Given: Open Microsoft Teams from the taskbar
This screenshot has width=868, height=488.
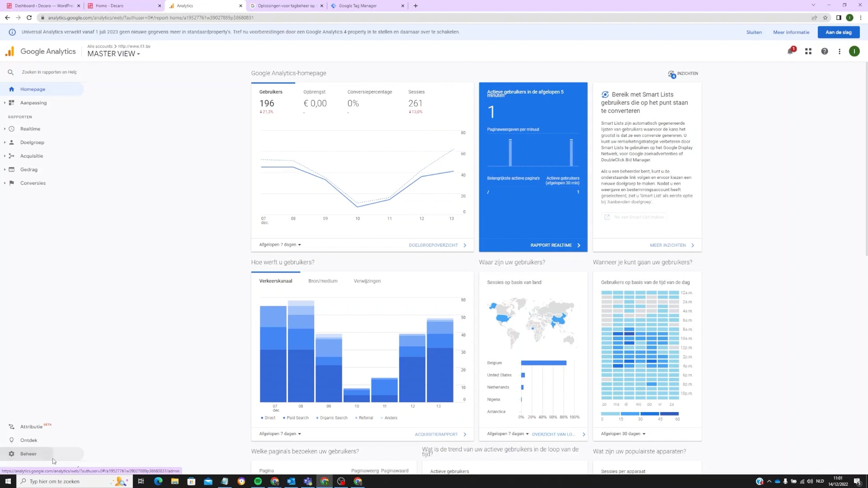Looking at the screenshot, I should point(308,481).
